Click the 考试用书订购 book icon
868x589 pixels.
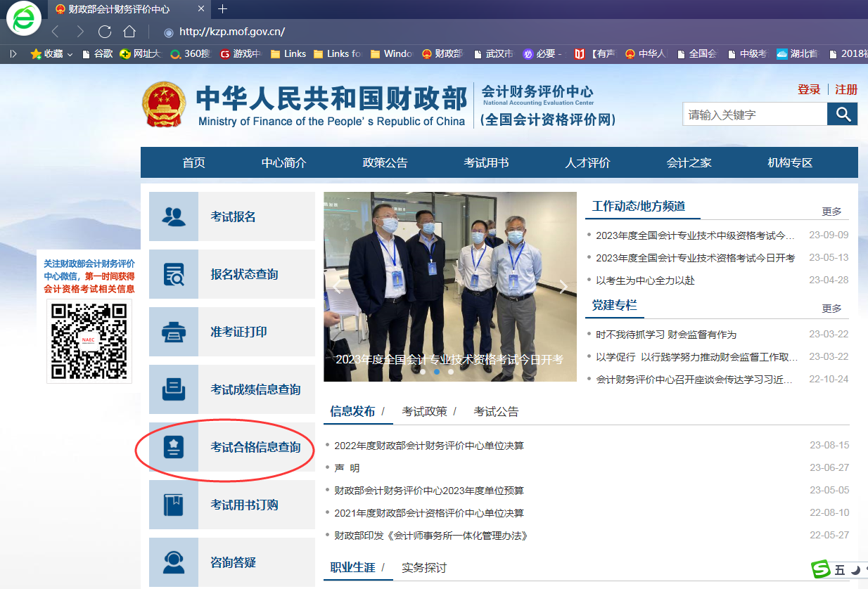click(174, 505)
